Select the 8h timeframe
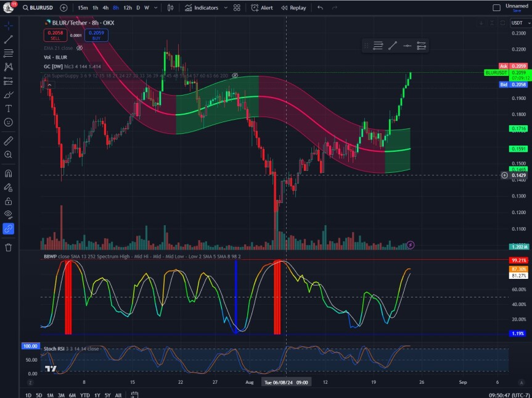This screenshot has height=398, width=532. (116, 8)
